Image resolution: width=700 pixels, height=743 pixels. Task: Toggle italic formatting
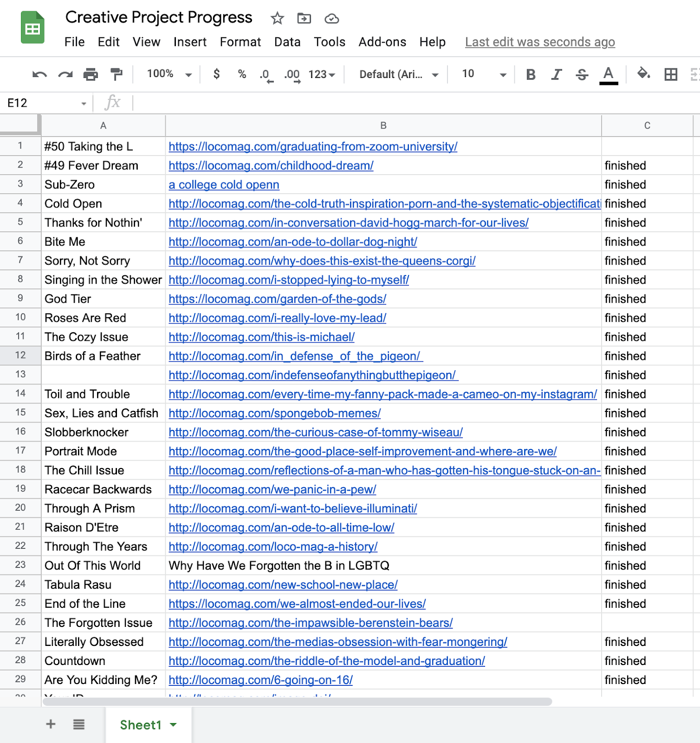point(556,74)
